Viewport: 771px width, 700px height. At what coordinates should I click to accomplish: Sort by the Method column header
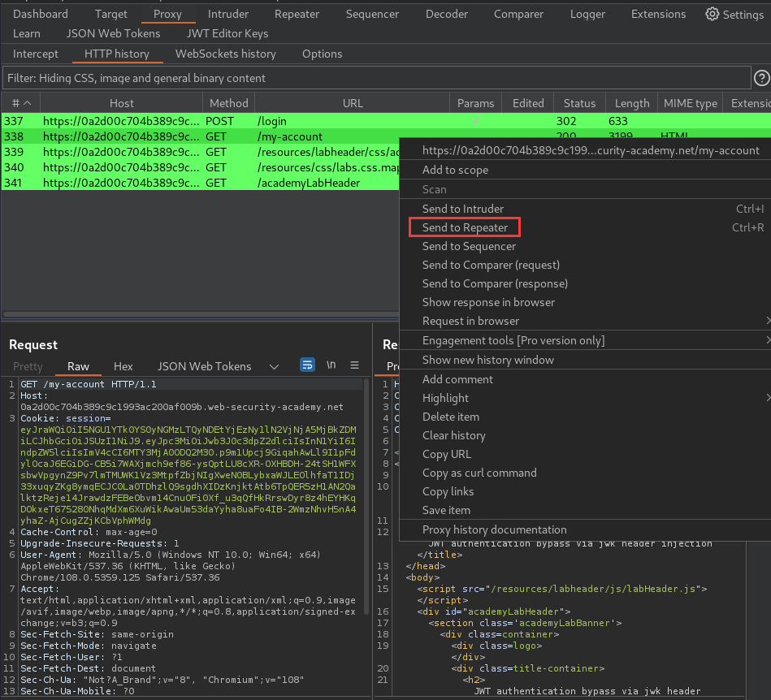coord(228,103)
